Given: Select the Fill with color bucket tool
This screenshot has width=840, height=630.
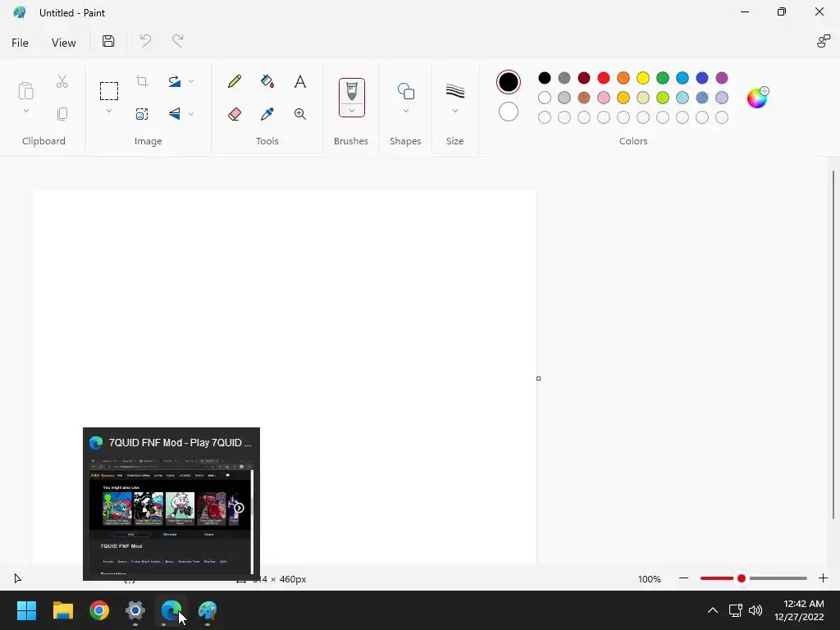Looking at the screenshot, I should (267, 81).
